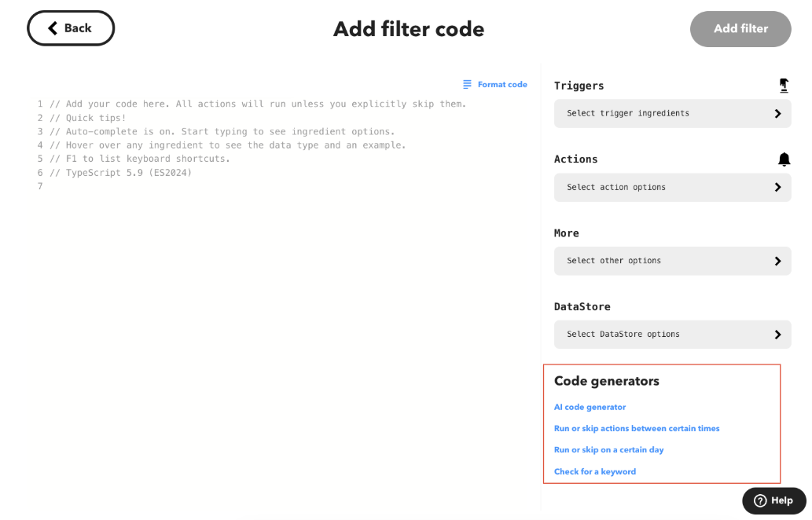Open the Select DataStore options row
Image resolution: width=812 pixels, height=520 pixels.
click(672, 335)
